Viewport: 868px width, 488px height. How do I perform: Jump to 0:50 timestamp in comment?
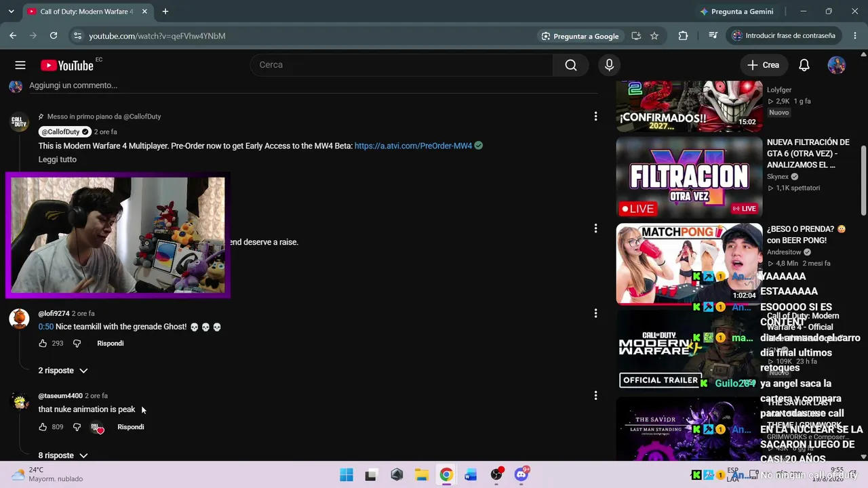pyautogui.click(x=46, y=327)
